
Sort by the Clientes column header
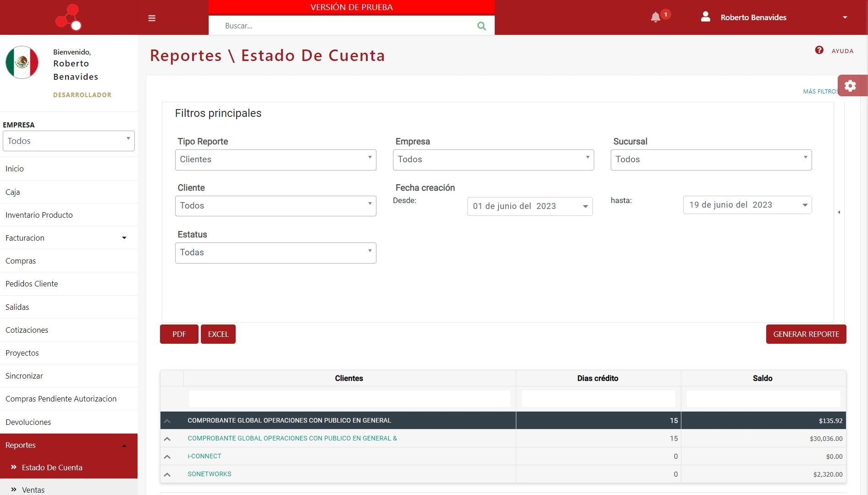pyautogui.click(x=349, y=378)
